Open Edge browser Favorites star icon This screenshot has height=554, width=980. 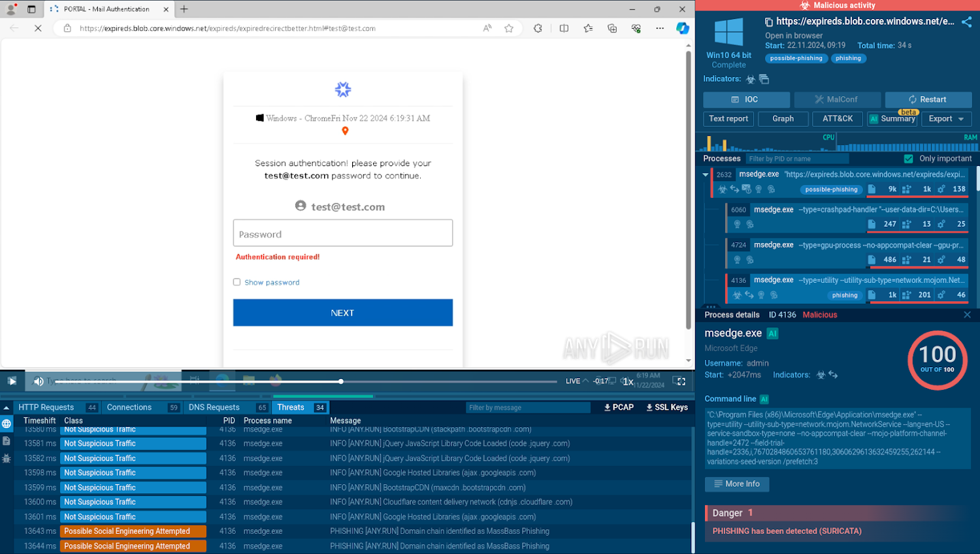click(509, 28)
